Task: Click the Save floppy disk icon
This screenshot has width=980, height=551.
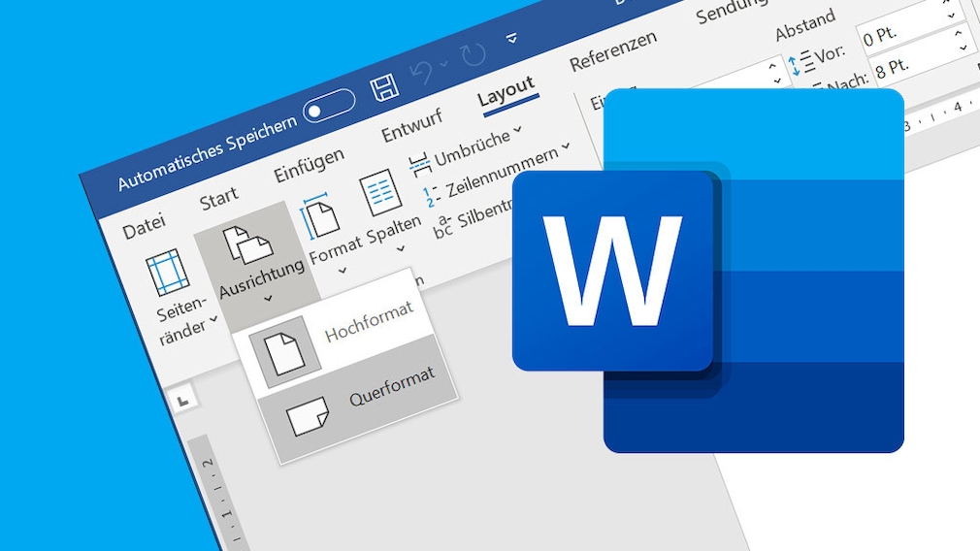Action: pos(385,87)
